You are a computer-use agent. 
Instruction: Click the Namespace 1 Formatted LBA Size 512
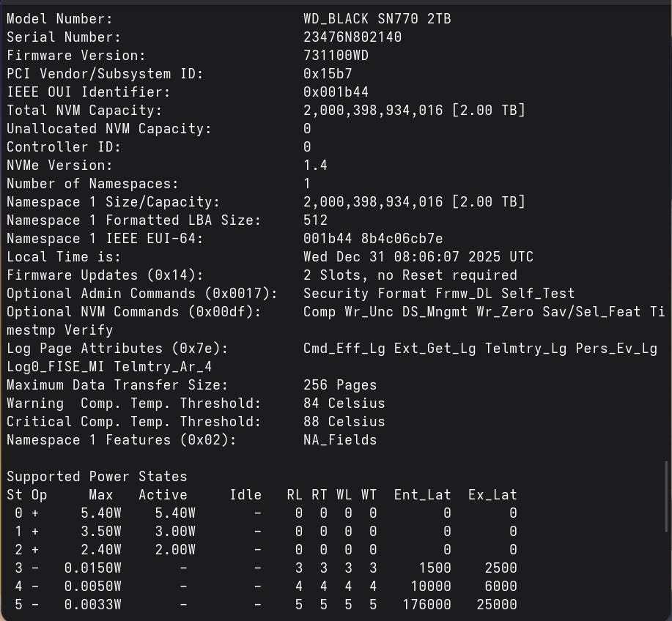315,220
